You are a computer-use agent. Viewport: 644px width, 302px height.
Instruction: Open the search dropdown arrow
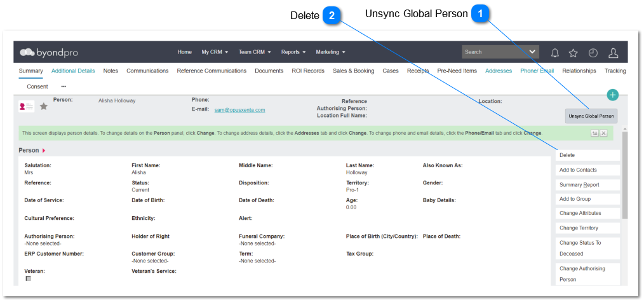pos(533,51)
